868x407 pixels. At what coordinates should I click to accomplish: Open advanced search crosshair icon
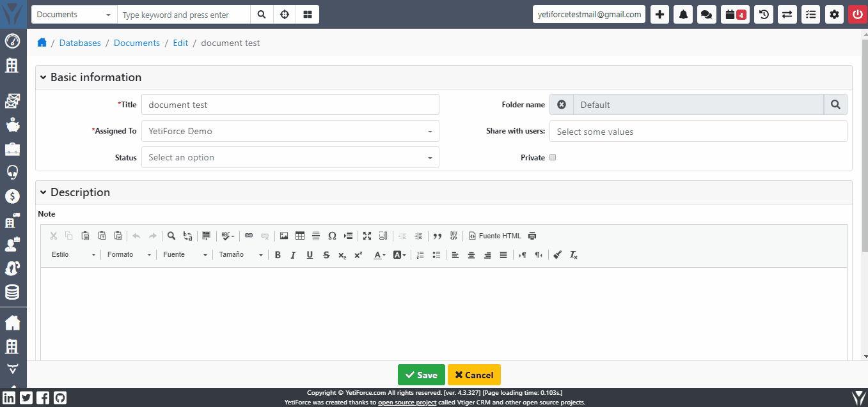[x=285, y=15]
